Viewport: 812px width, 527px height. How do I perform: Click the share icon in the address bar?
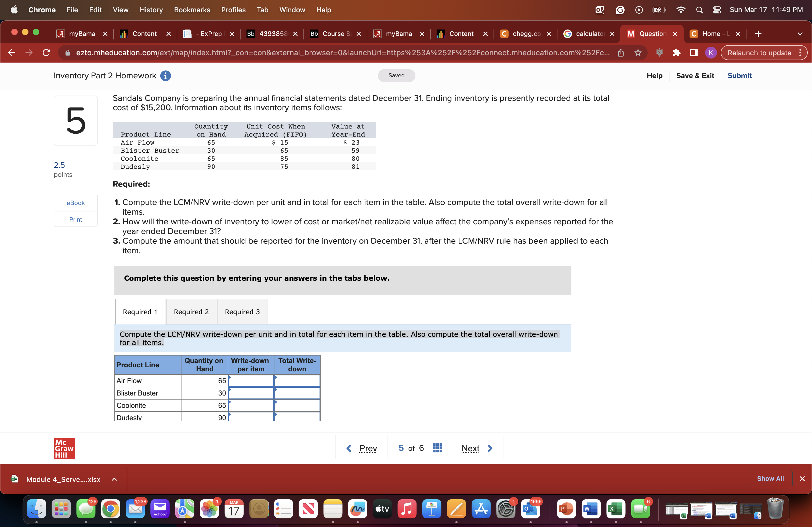pyautogui.click(x=621, y=53)
